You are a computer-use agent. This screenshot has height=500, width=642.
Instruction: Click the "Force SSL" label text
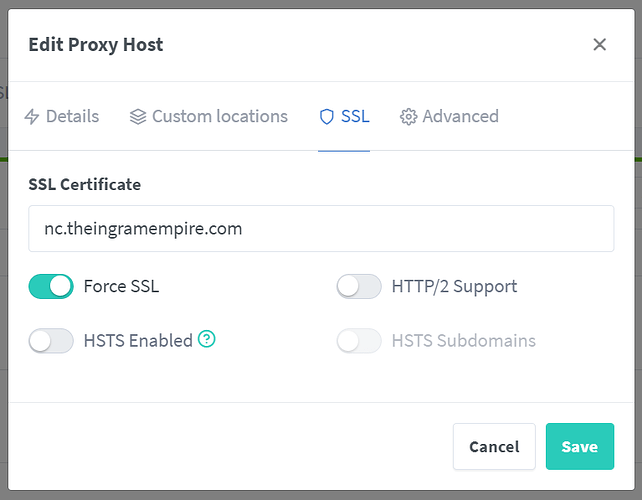(x=121, y=286)
